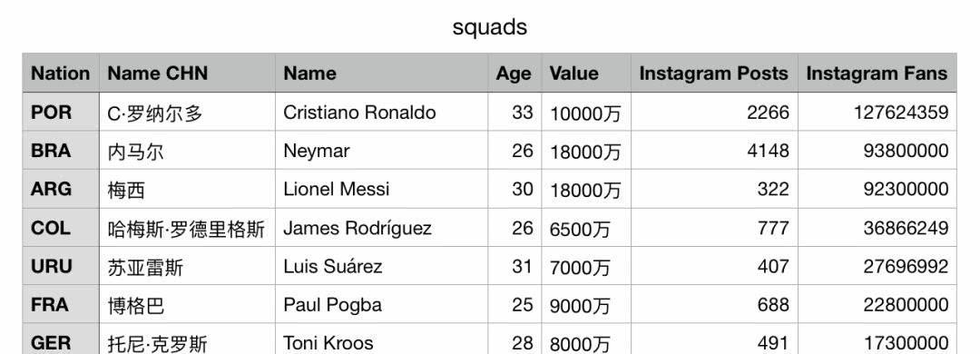Viewport: 980px width, 354px height.
Task: Click the 4148 Instagram Posts cell
Action: (714, 150)
